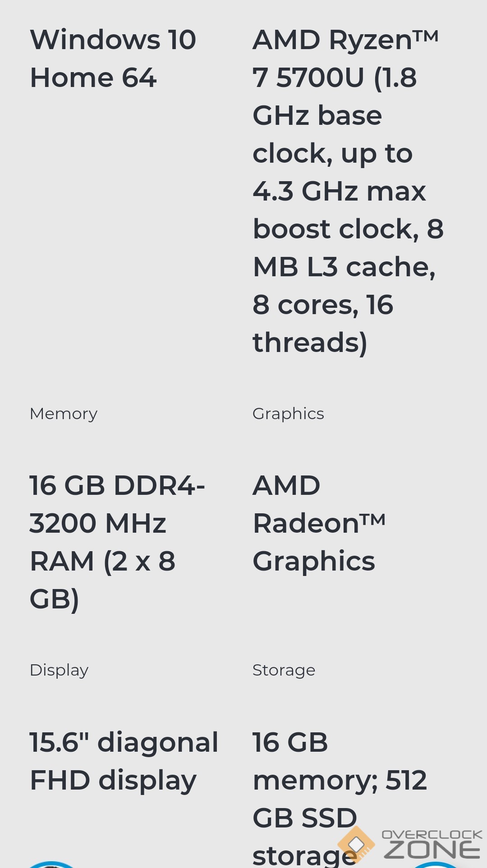Tap the blue circular icon at bottom left
The height and width of the screenshot is (868, 487).
52,864
